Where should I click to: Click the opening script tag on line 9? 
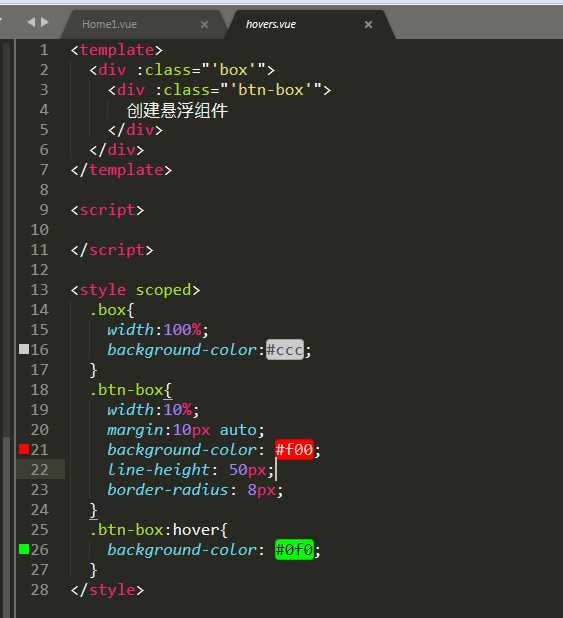107,210
